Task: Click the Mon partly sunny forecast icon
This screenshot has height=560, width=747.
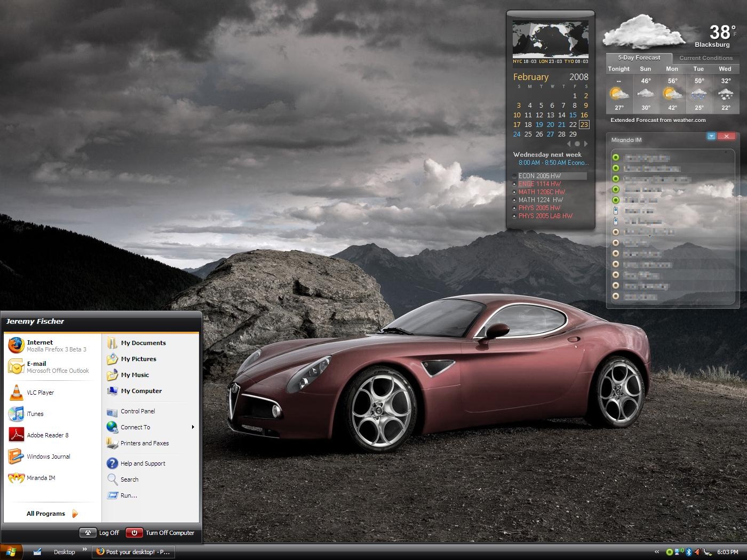Action: coord(672,94)
